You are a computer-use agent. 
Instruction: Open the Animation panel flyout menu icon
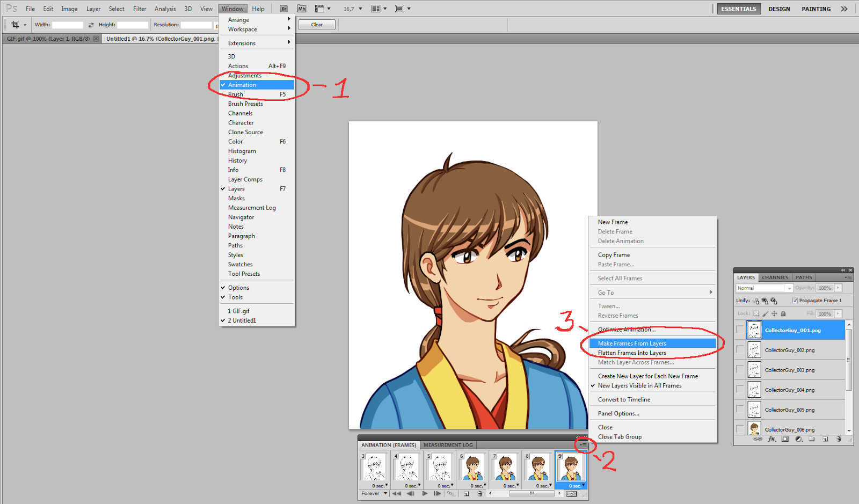tap(583, 445)
